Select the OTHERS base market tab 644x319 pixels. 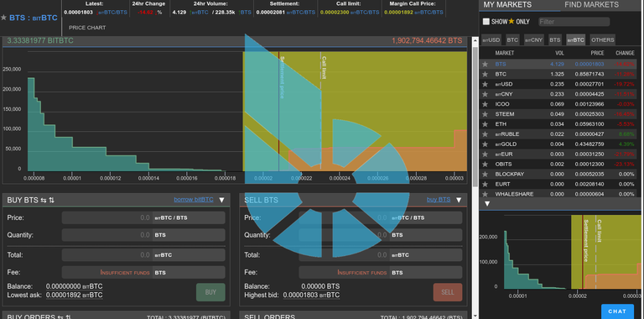coord(603,40)
